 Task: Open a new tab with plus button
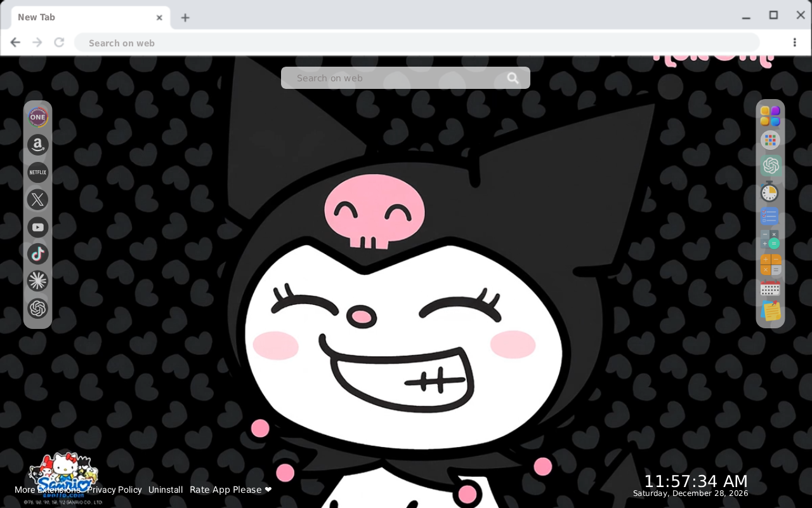coord(185,18)
